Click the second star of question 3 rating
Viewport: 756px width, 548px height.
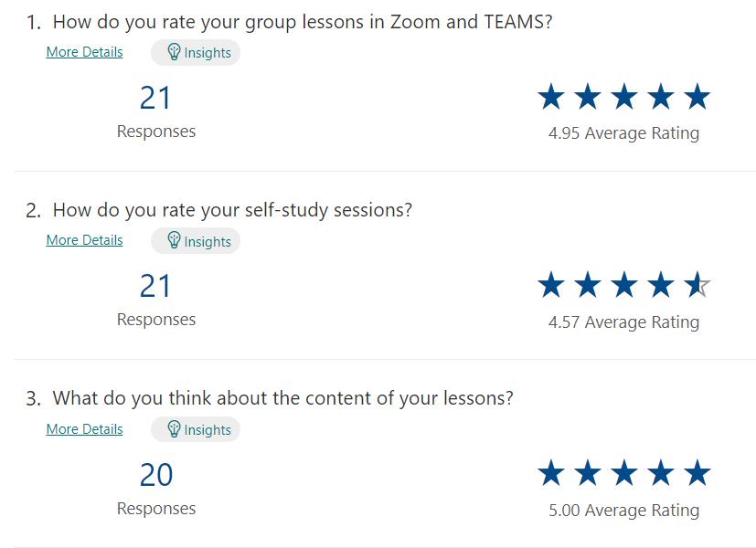(x=588, y=473)
